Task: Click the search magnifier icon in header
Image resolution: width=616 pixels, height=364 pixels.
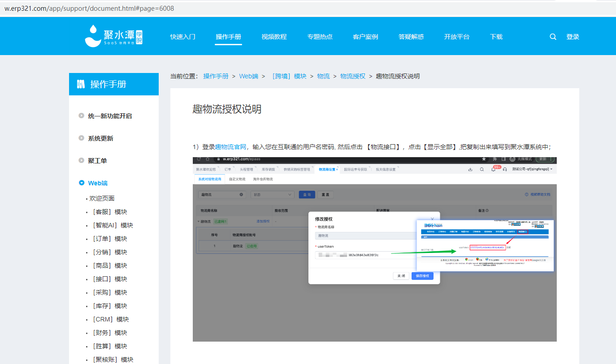Action: (x=553, y=37)
